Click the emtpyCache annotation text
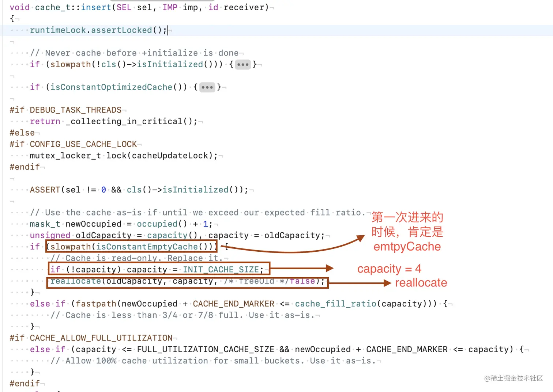Image resolution: width=553 pixels, height=392 pixels. click(407, 247)
